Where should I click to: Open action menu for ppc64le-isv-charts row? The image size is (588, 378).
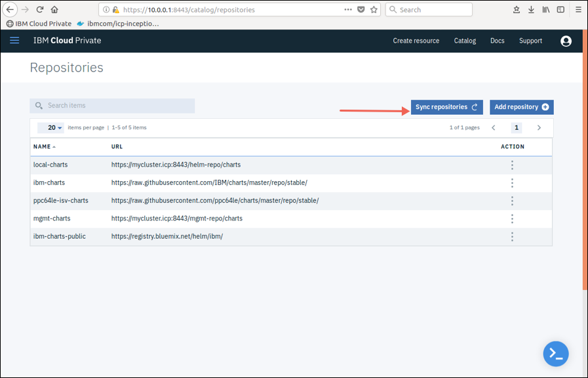(512, 201)
